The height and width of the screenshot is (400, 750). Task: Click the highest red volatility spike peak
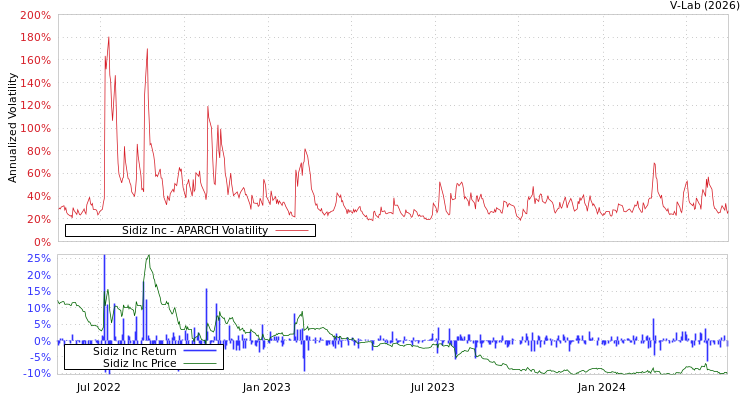click(x=109, y=37)
